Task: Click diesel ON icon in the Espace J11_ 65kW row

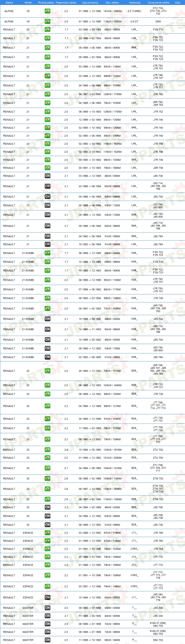Action: [47, 597]
